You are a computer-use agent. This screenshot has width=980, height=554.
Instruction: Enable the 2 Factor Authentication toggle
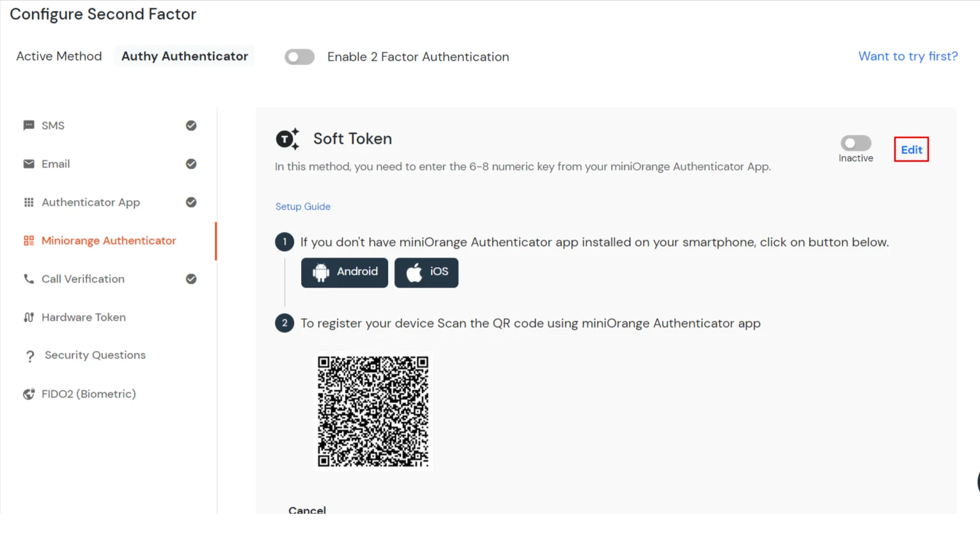(299, 57)
